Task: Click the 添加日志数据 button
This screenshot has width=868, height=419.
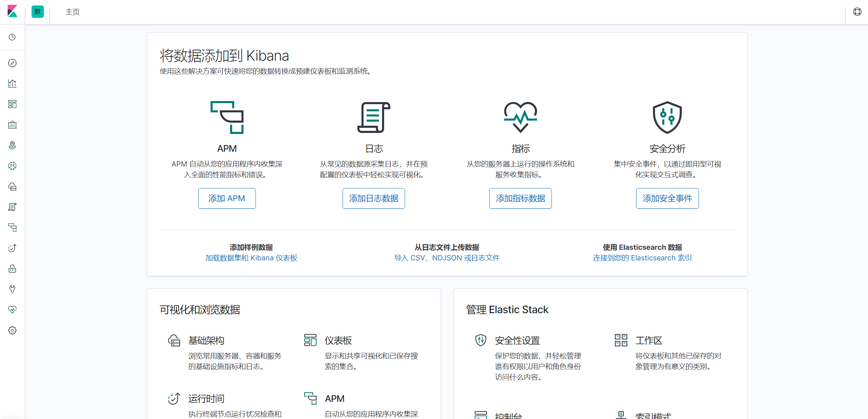Action: coord(373,198)
